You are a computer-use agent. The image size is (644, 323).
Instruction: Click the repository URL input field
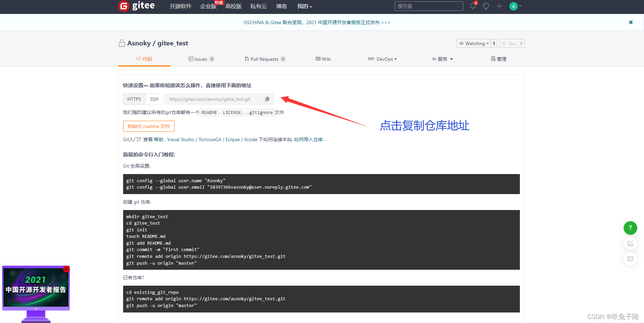click(x=220, y=99)
